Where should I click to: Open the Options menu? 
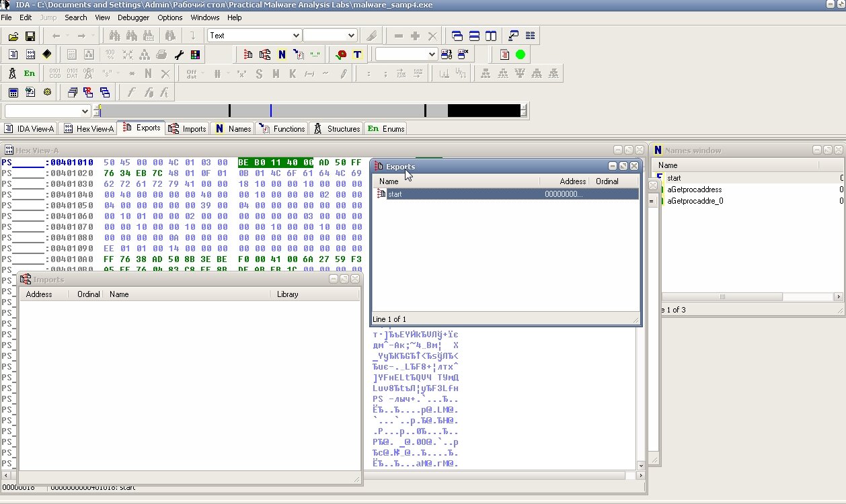[x=170, y=17]
